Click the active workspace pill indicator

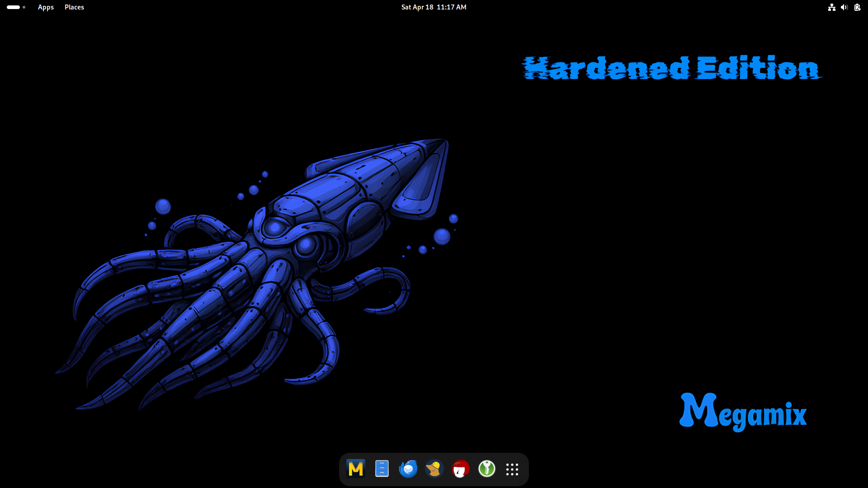(x=13, y=7)
